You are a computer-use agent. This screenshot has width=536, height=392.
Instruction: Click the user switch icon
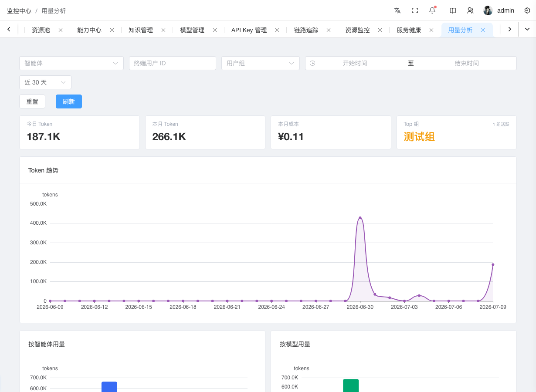[470, 10]
